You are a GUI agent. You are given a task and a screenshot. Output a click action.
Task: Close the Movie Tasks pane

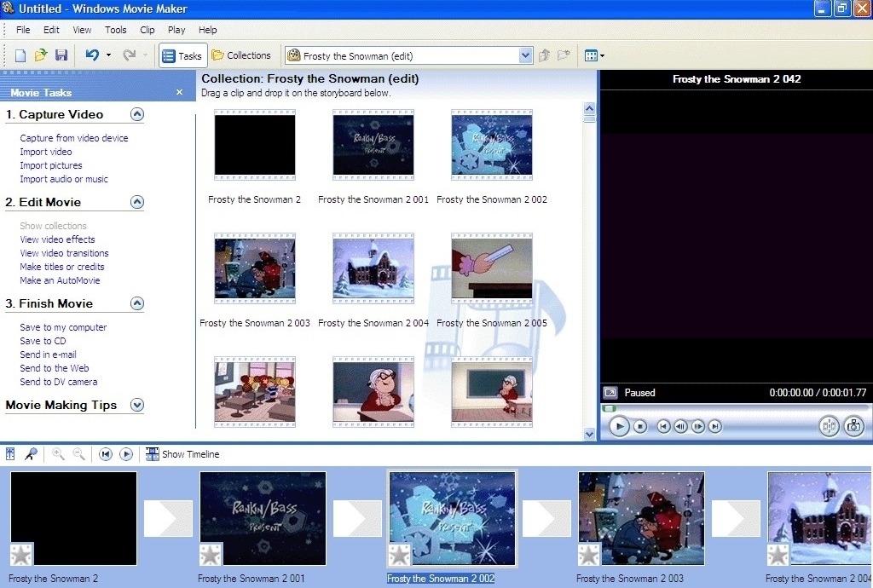pos(179,92)
